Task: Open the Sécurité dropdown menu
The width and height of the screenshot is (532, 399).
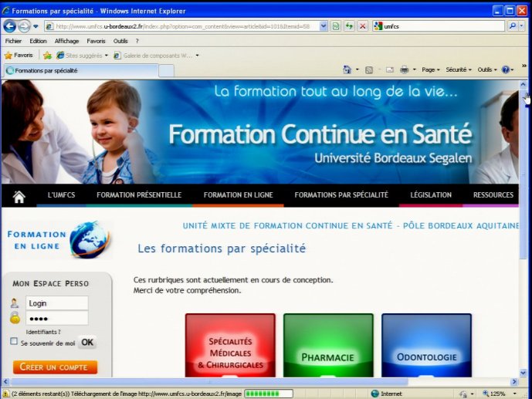Action: pos(459,69)
